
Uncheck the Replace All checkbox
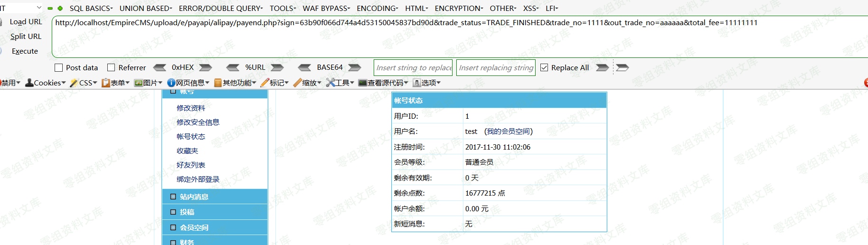tap(544, 68)
